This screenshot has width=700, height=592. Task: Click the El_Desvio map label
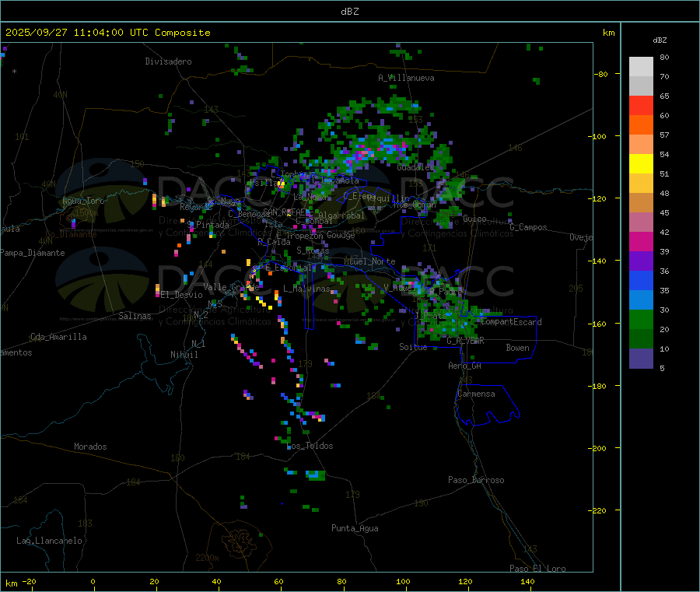(x=181, y=295)
